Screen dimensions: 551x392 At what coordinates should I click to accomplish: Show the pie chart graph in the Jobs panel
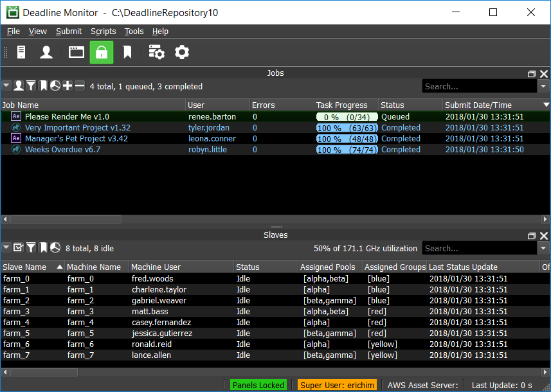point(55,85)
